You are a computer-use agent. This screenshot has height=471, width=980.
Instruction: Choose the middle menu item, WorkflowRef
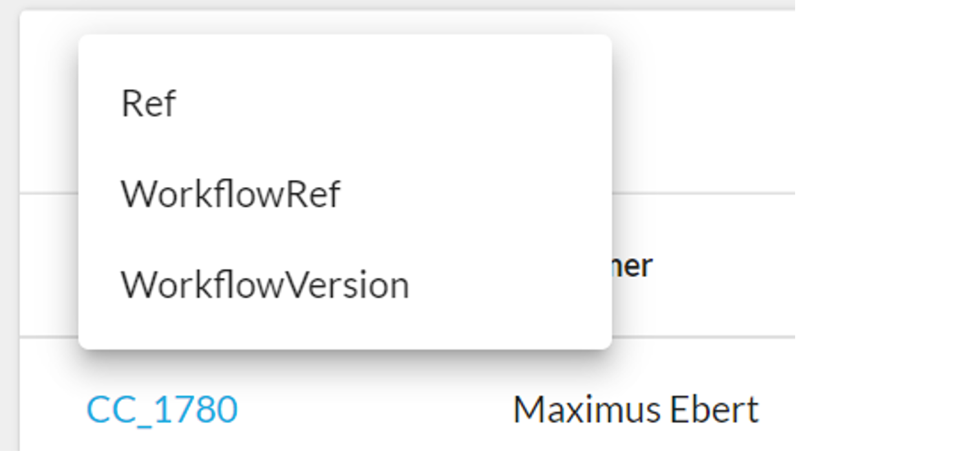click(230, 193)
